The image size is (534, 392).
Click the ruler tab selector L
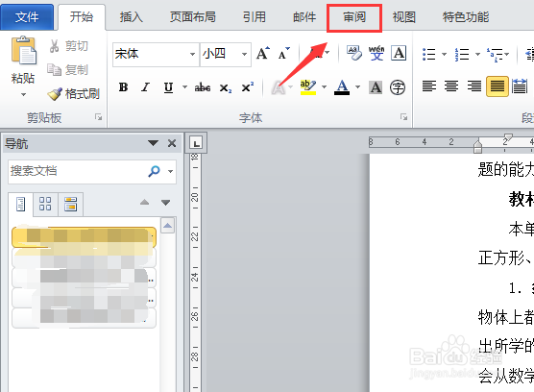tap(196, 143)
